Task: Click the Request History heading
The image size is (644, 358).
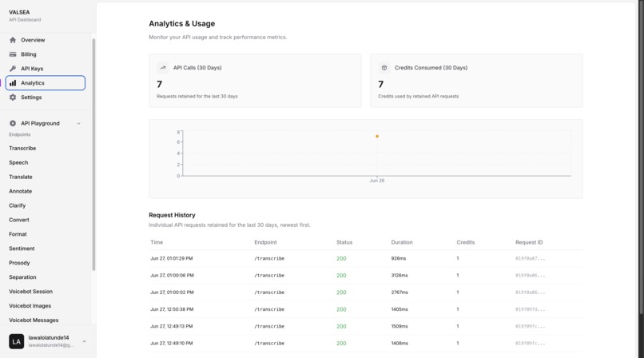Action: click(x=172, y=215)
